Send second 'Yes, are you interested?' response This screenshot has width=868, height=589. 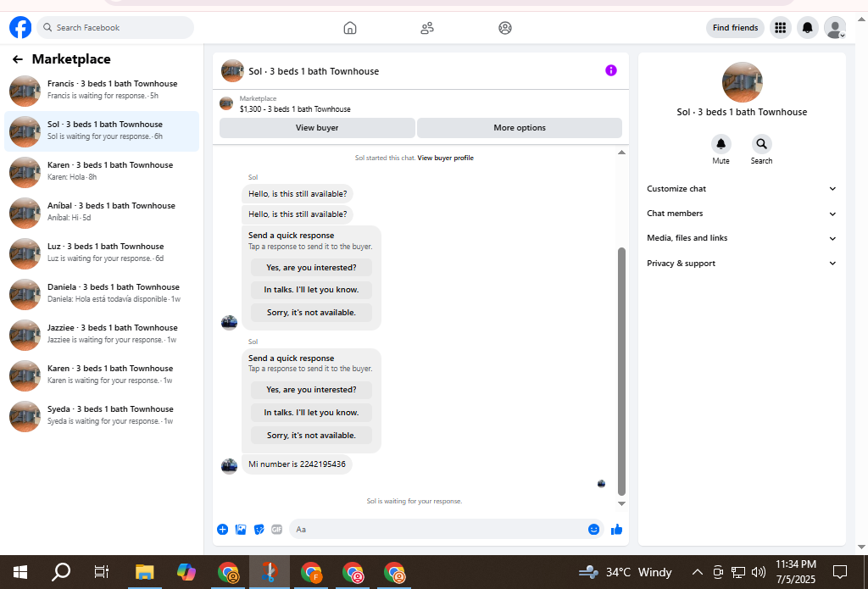coord(311,390)
